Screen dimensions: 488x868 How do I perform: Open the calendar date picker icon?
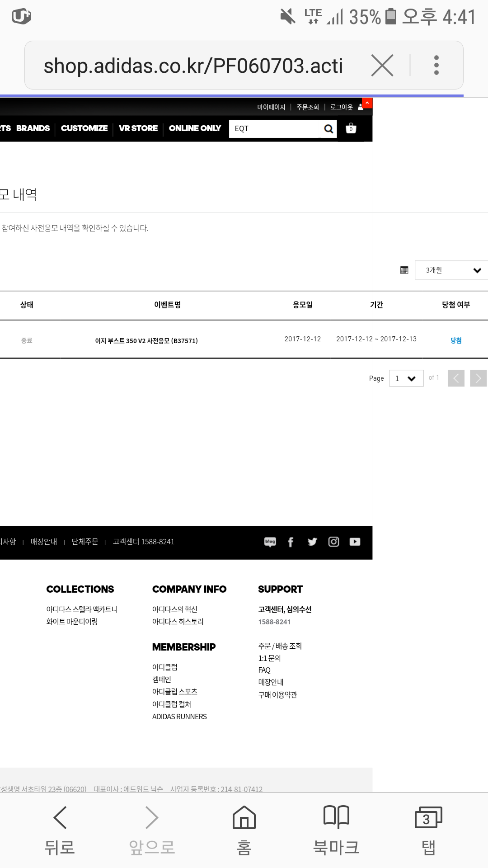pyautogui.click(x=404, y=270)
